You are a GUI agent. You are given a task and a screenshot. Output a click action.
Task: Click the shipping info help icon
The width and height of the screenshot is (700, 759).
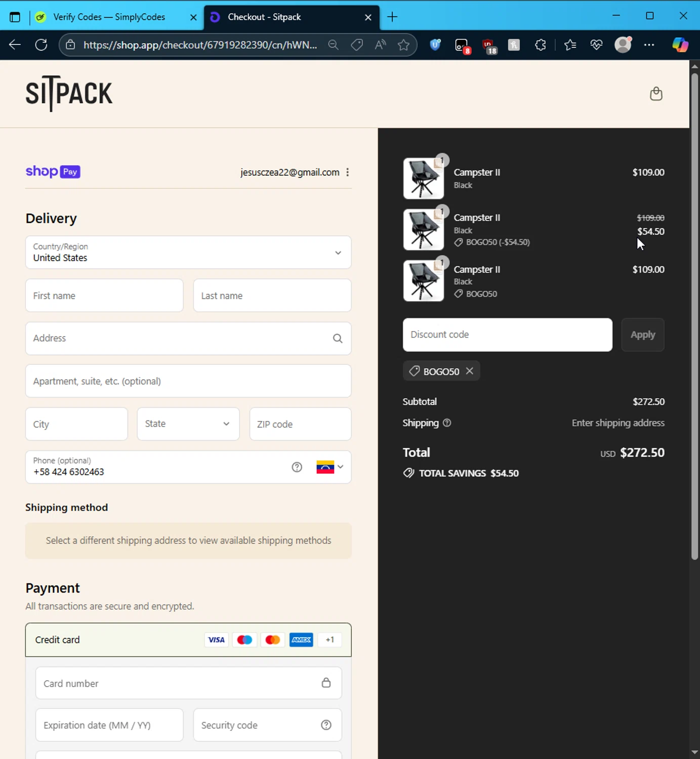(447, 423)
